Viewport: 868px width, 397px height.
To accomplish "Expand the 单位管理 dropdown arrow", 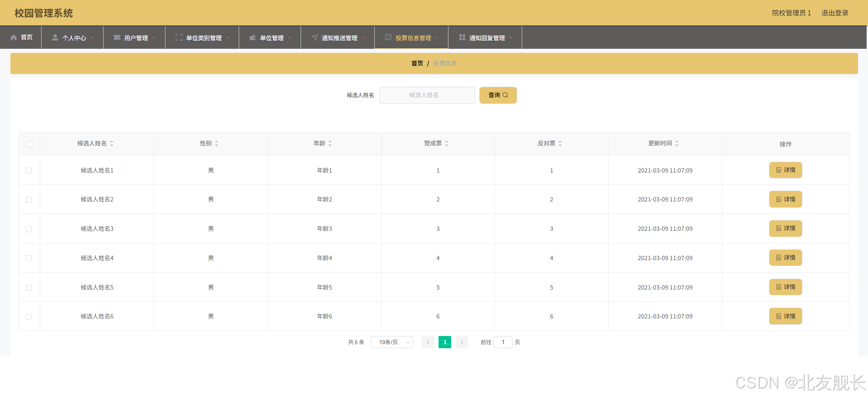I will (x=290, y=38).
